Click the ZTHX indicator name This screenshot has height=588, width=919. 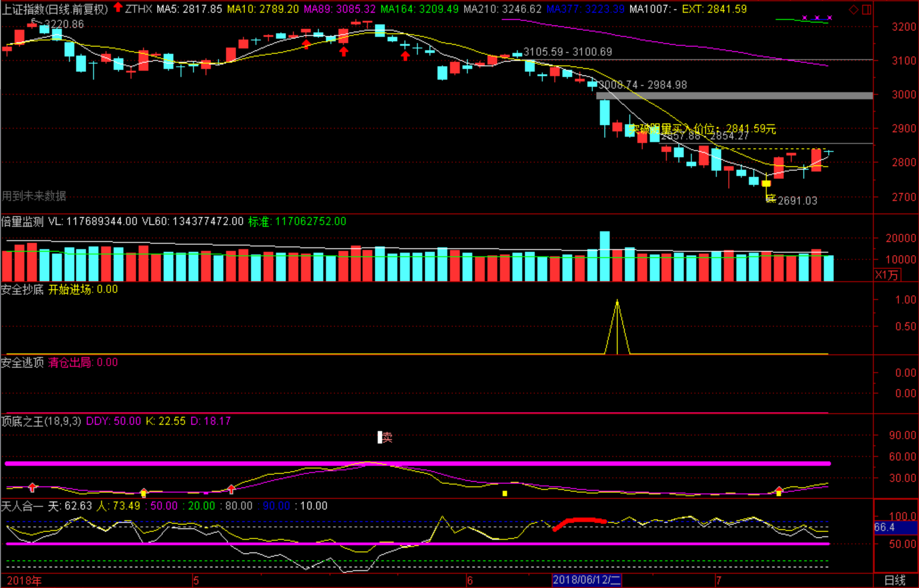(x=138, y=9)
